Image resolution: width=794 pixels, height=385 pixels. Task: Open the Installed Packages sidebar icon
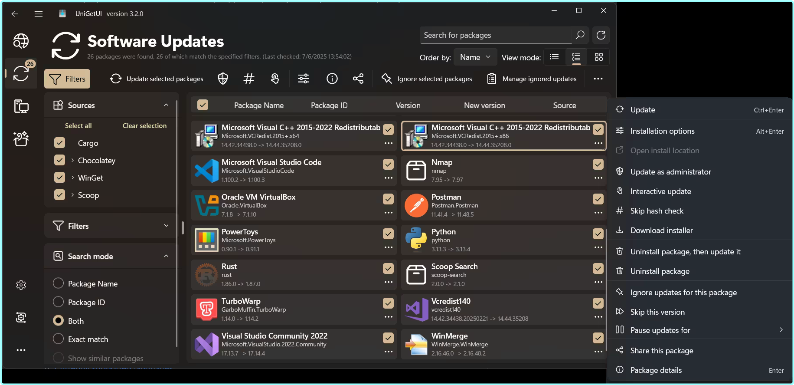tap(21, 107)
